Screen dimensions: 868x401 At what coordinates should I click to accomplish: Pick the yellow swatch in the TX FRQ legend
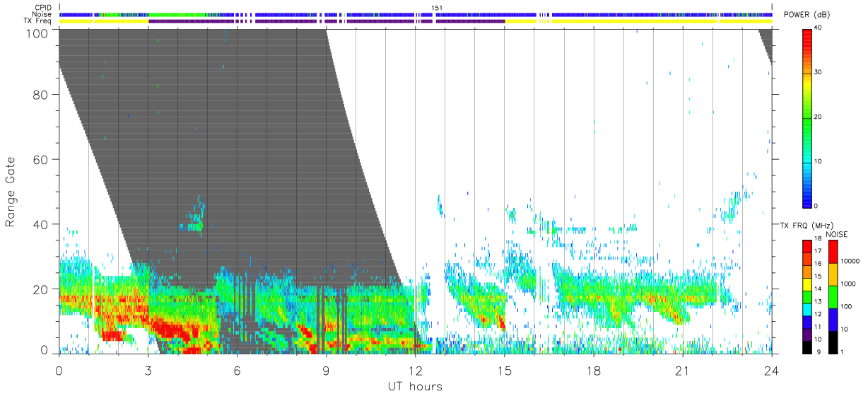(807, 284)
